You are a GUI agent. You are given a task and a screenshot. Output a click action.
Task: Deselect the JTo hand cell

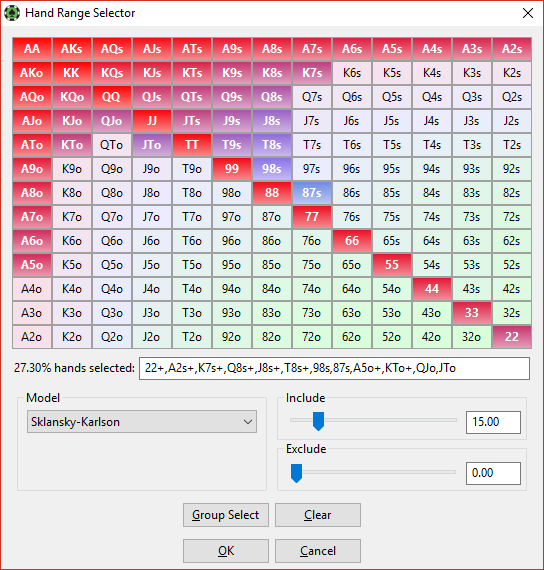pyautogui.click(x=152, y=145)
